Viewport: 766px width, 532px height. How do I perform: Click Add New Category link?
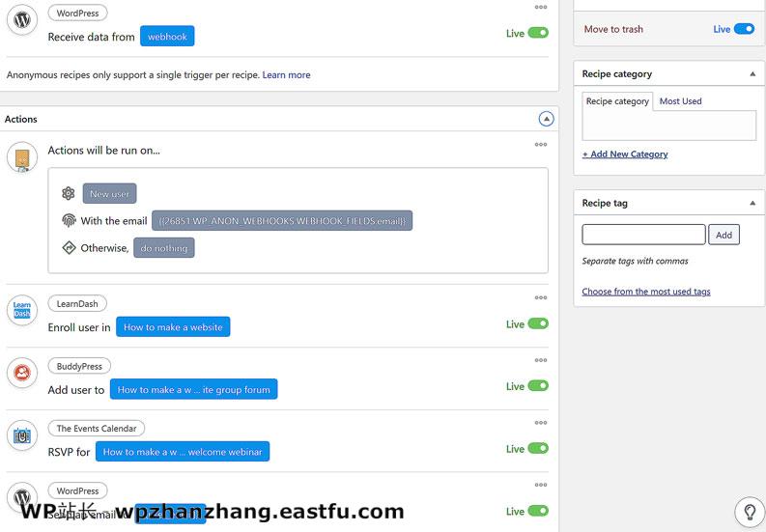[x=625, y=154]
